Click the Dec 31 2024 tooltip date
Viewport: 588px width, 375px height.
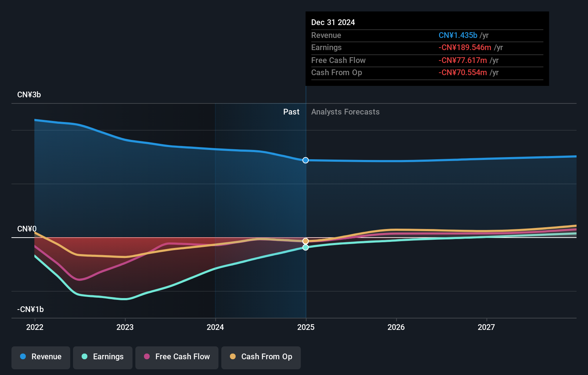tap(333, 23)
